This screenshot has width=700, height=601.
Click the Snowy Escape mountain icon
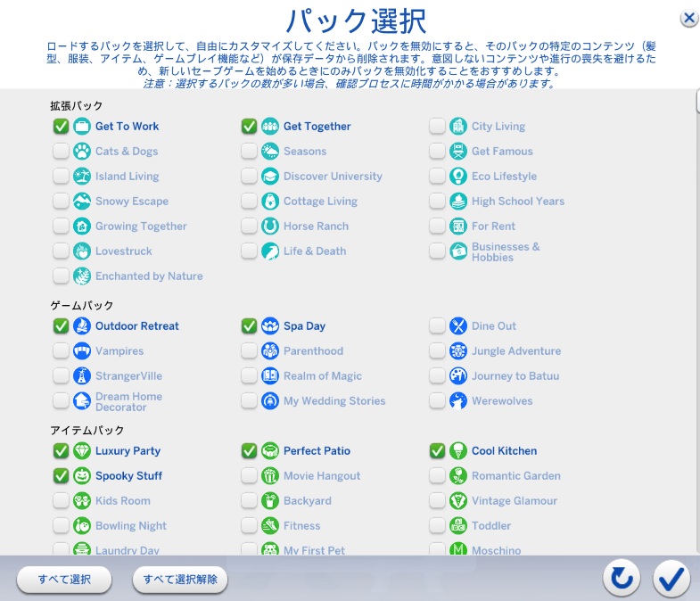click(x=82, y=202)
